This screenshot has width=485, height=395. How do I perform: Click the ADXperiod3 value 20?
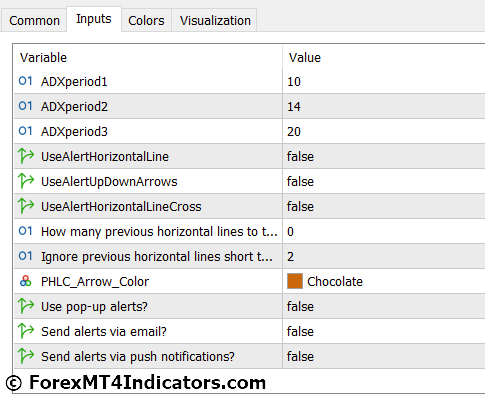(x=294, y=132)
